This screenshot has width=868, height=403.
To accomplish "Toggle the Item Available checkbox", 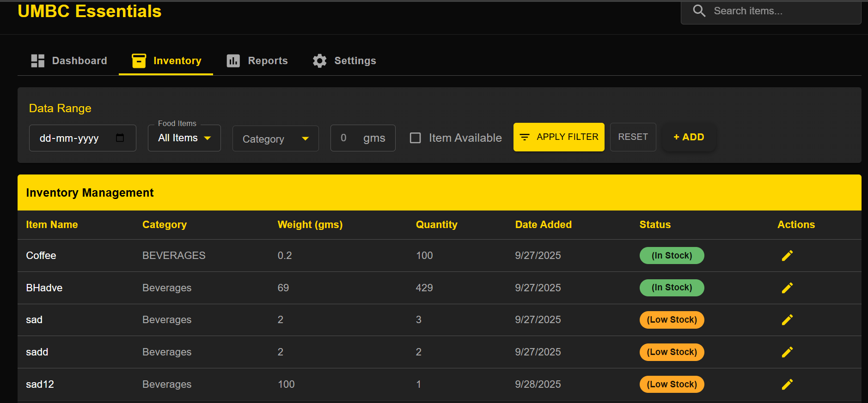I will (416, 138).
